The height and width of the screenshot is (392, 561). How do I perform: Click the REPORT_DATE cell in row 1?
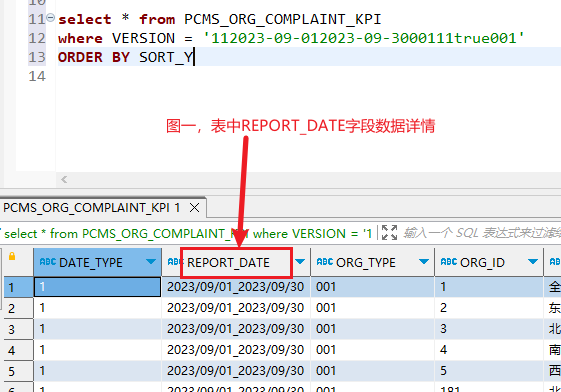tap(236, 287)
